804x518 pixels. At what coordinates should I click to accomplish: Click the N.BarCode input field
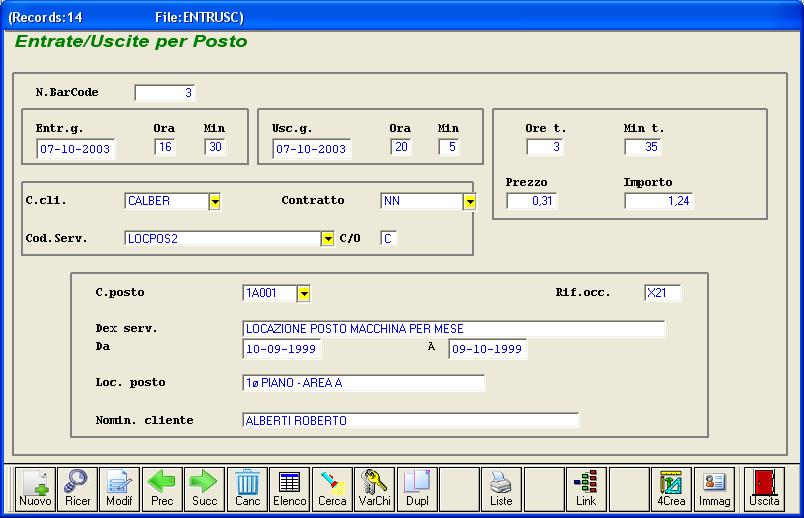[x=165, y=93]
